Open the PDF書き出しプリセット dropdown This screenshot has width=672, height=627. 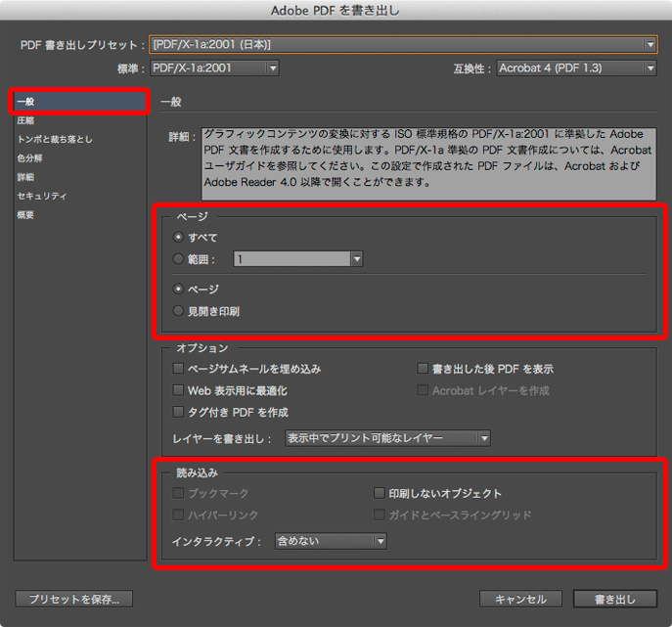pos(403,45)
